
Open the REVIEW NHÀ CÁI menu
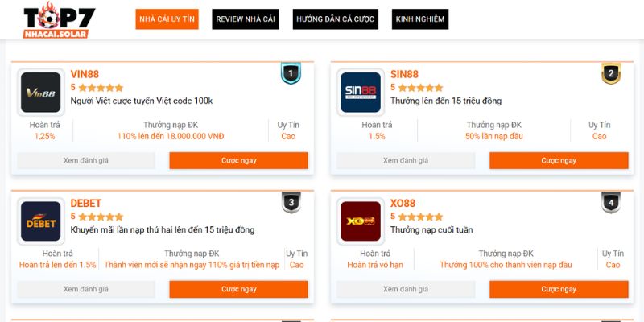(246, 19)
